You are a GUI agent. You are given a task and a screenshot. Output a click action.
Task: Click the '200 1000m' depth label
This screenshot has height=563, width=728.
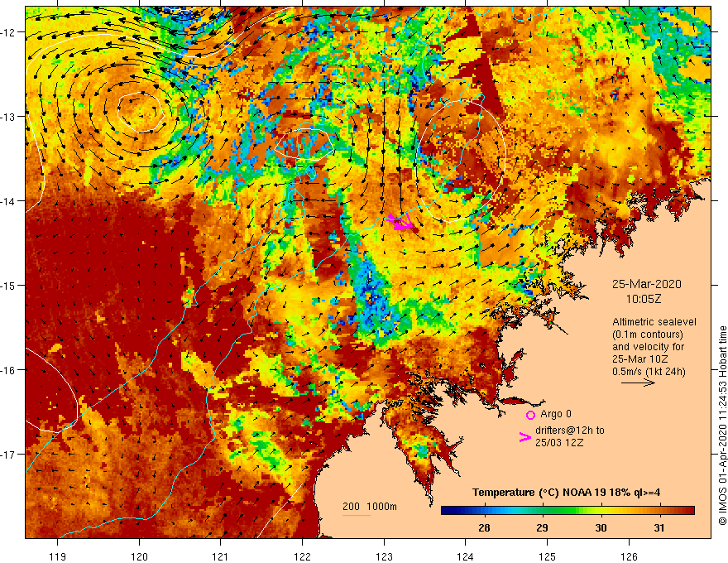(370, 507)
